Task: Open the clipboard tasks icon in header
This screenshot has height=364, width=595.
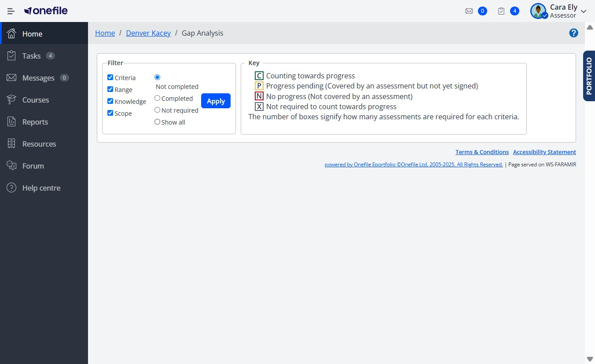Action: pos(501,11)
